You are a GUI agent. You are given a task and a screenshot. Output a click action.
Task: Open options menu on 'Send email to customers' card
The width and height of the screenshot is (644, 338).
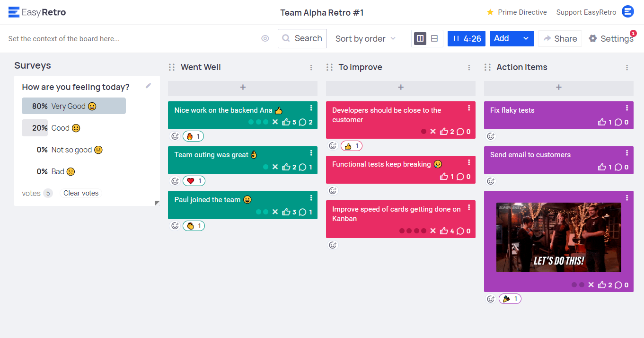[627, 153]
